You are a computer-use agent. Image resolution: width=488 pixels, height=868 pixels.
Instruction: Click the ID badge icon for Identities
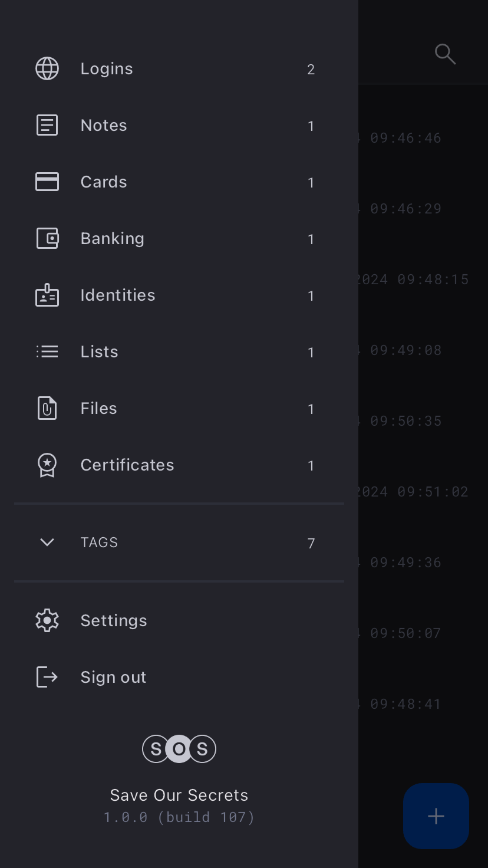(47, 295)
